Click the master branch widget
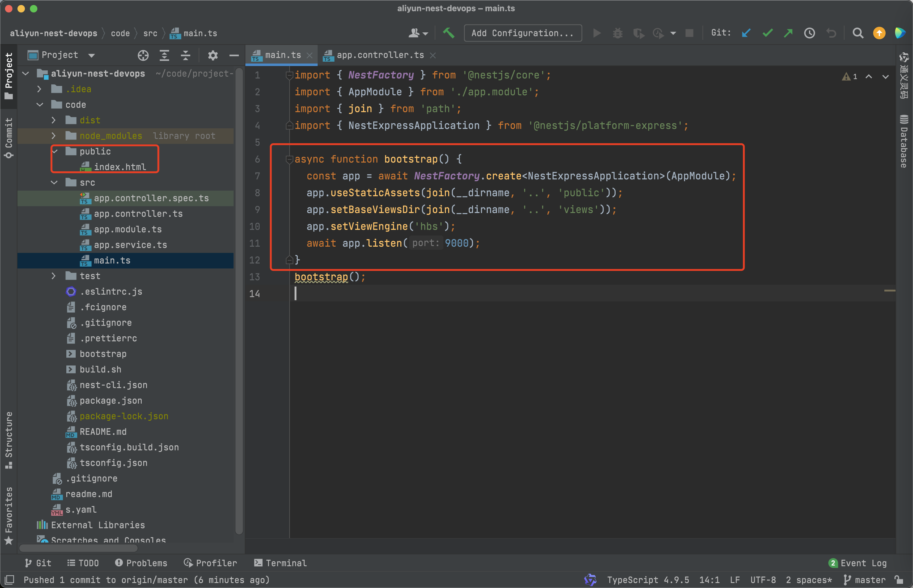The width and height of the screenshot is (913, 588). tap(864, 580)
